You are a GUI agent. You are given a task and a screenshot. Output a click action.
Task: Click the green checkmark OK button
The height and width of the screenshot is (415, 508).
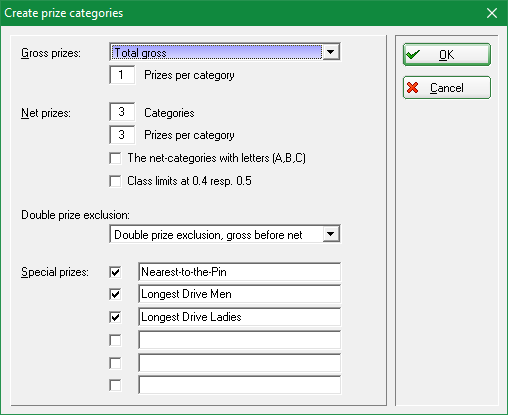click(447, 54)
